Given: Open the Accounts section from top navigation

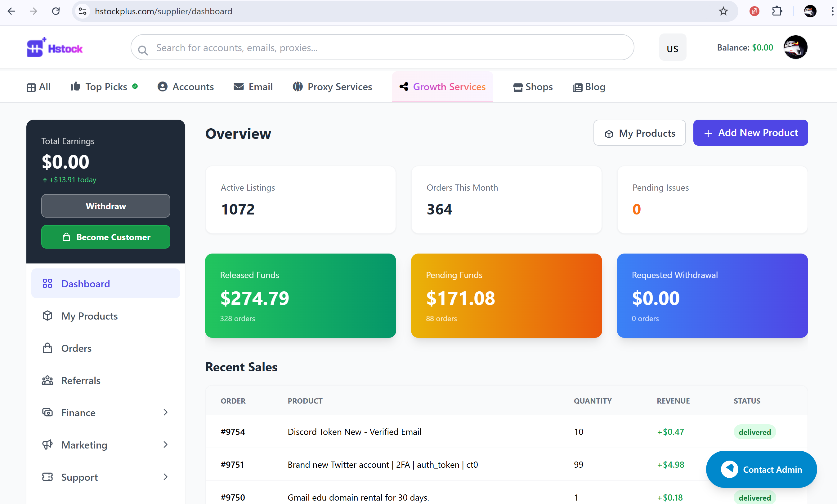Looking at the screenshot, I should [x=163, y=87].
